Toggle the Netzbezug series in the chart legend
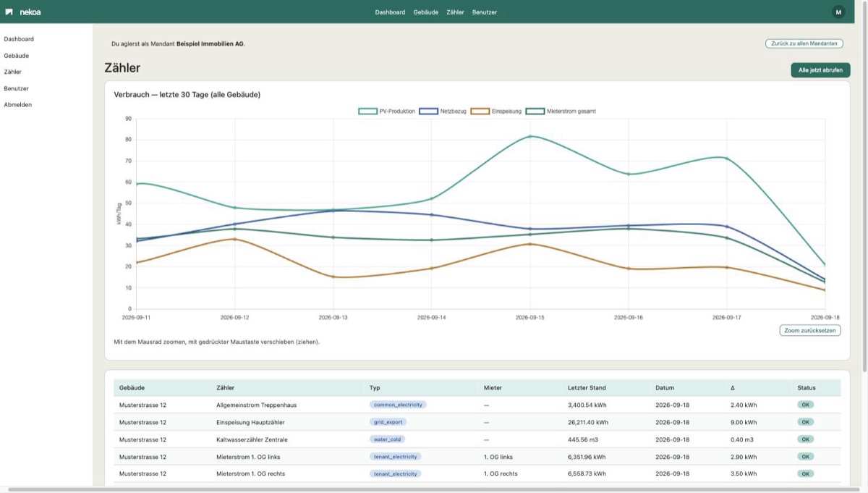Viewport: 868px width, 493px height. [443, 111]
